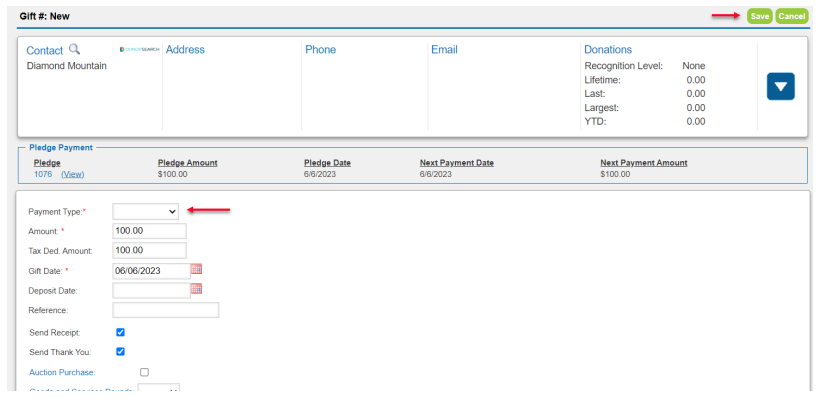Screen dimensions: 822x399
Task: Cancel the new gift entry
Action: (x=792, y=16)
